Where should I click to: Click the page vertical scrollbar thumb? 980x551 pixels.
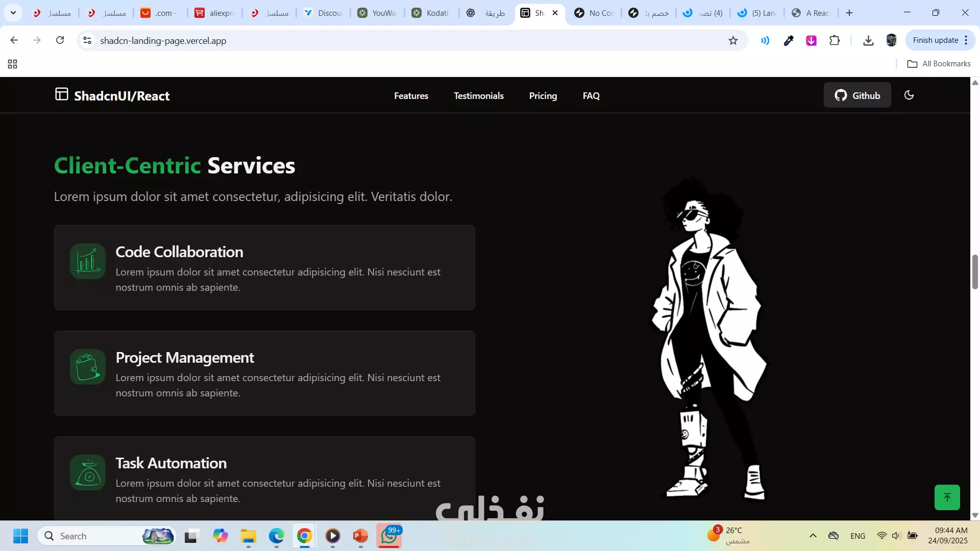[x=975, y=272]
